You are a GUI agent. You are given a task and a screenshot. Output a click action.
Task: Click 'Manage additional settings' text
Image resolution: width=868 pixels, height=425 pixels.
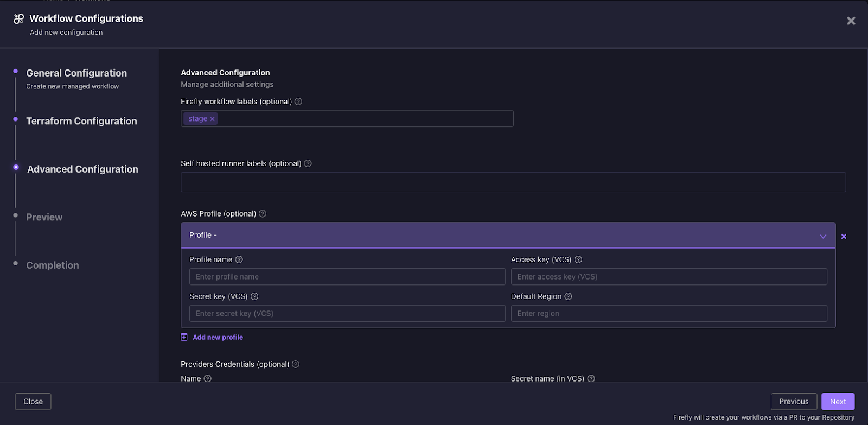[x=227, y=85]
